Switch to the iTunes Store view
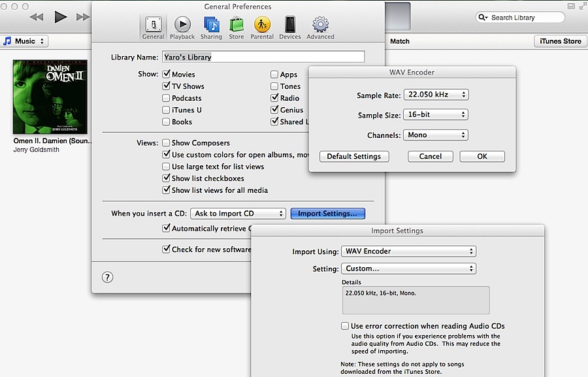The height and width of the screenshot is (377, 588). 560,41
